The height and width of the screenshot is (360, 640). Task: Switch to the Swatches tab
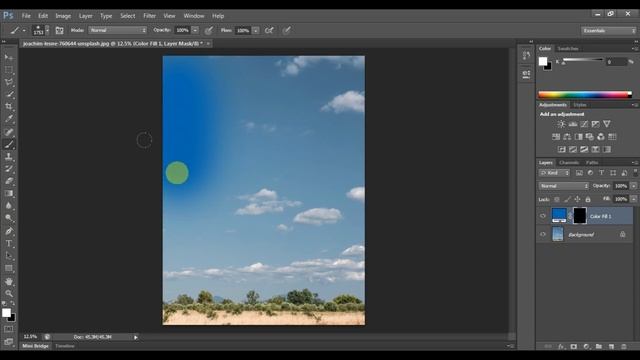pyautogui.click(x=568, y=49)
